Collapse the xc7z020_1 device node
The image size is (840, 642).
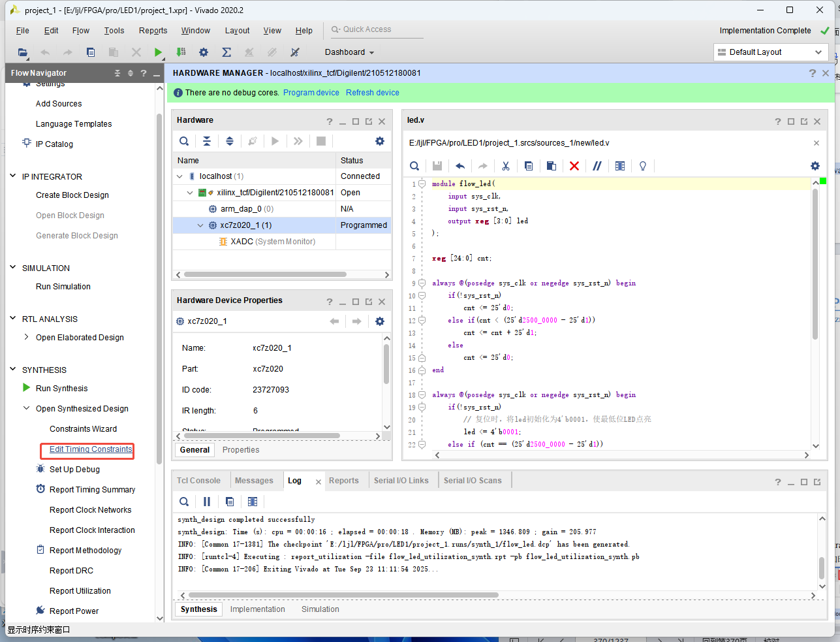click(x=200, y=225)
